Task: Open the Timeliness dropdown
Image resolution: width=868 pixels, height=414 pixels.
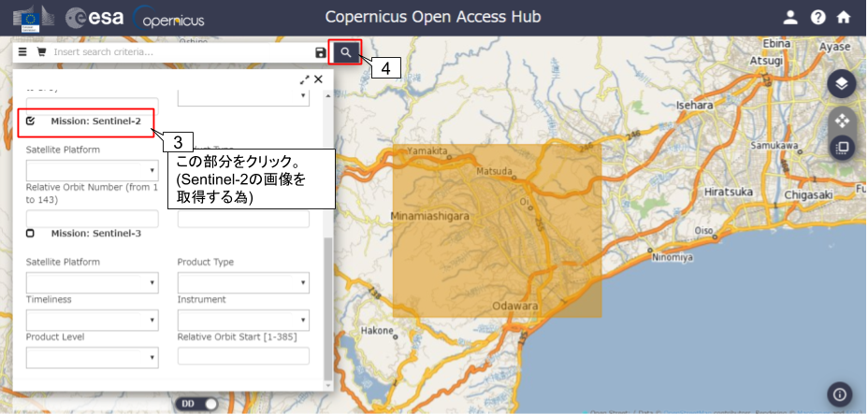Action: tap(92, 320)
